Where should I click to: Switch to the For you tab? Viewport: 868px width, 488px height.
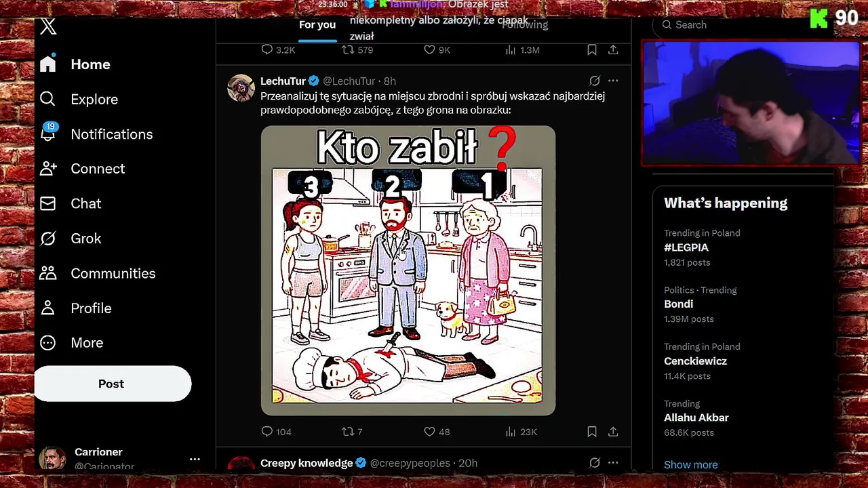coord(317,25)
